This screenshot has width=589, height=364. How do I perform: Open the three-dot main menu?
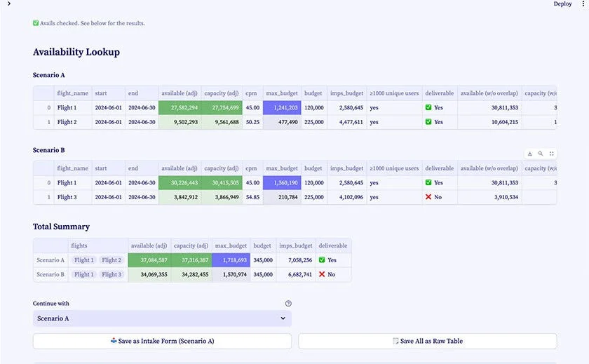pos(583,4)
